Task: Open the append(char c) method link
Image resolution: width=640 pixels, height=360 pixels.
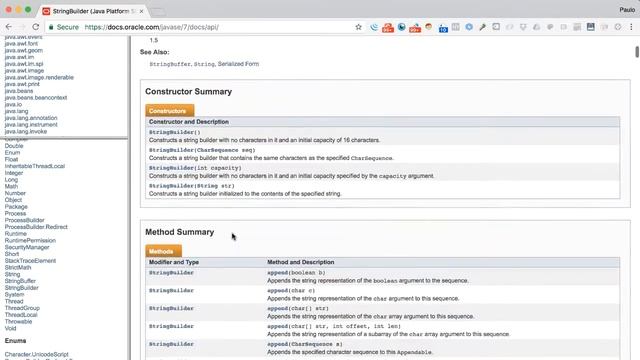Action: [291, 291]
